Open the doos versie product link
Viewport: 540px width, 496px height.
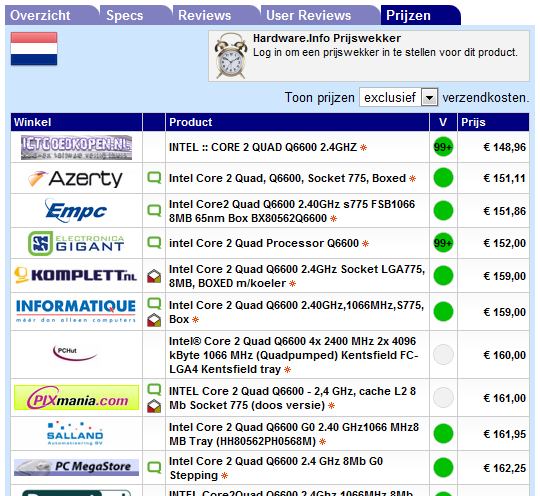(292, 398)
